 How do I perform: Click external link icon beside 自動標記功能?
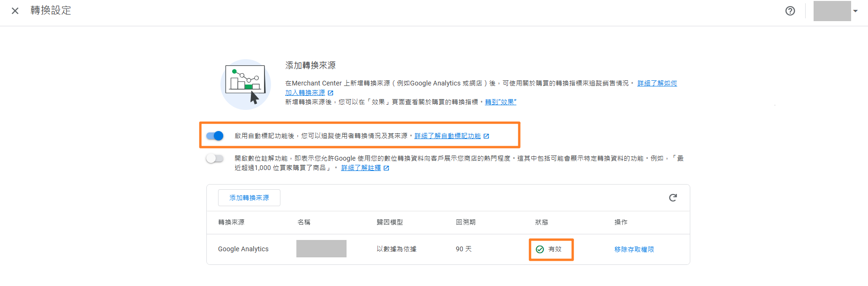tap(486, 136)
